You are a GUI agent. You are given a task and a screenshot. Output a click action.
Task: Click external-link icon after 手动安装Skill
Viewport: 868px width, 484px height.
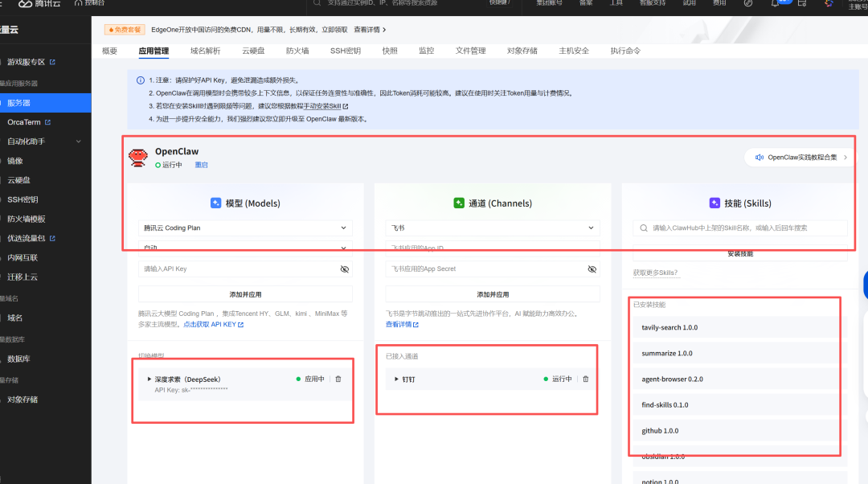346,106
